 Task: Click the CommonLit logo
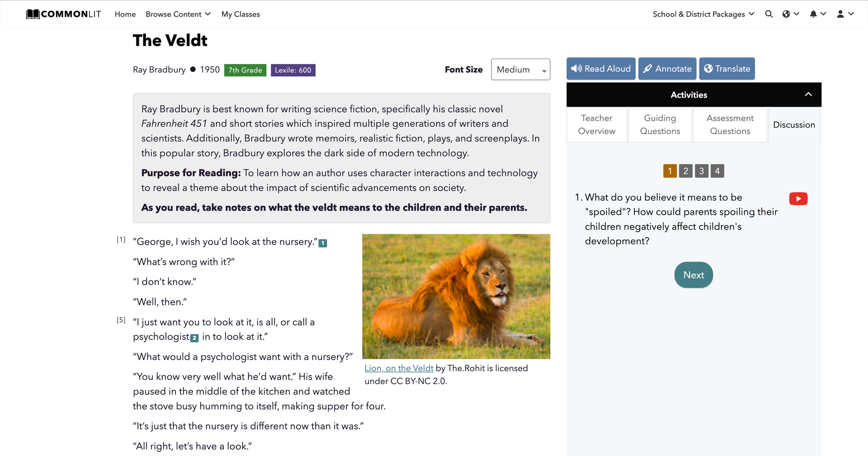tap(63, 14)
